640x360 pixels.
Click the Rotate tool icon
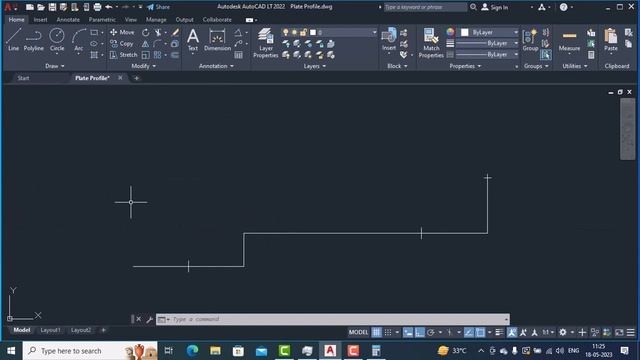(x=146, y=32)
